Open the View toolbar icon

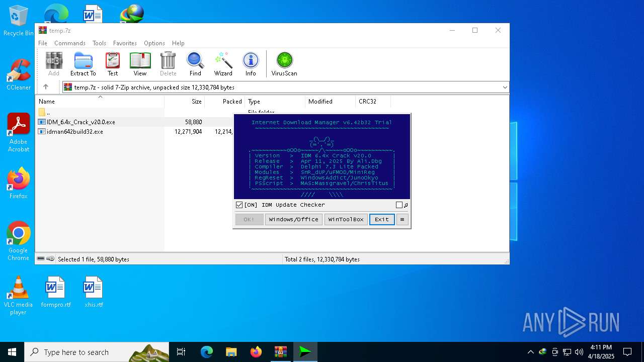click(140, 64)
